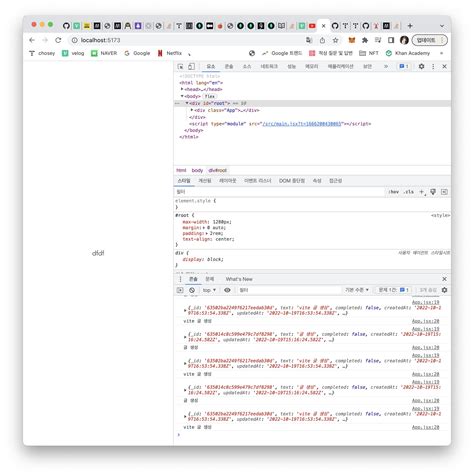This screenshot has height=476, width=474.
Task: Open the 기본 수준 log level dropdown
Action: click(357, 290)
